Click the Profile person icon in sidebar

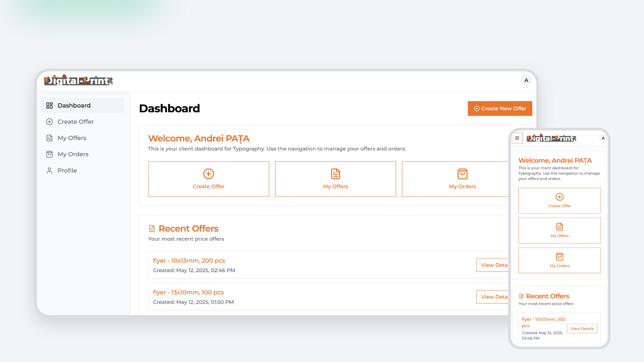click(49, 171)
